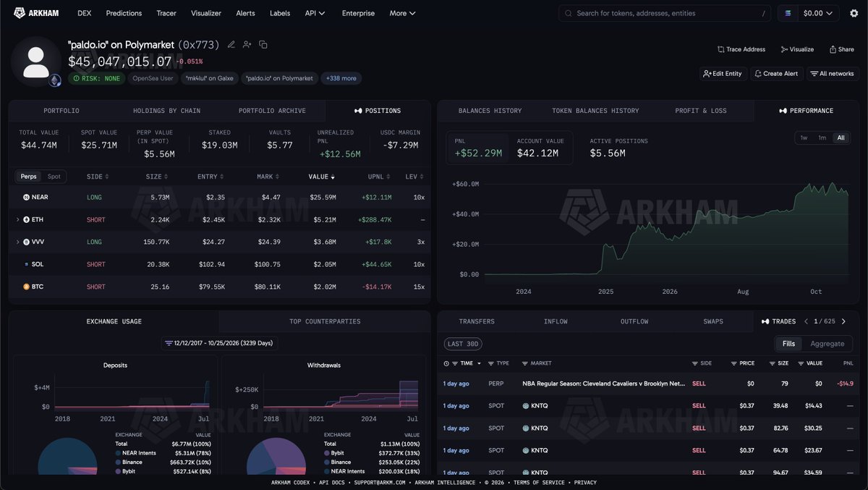Viewport: 868px width, 490px height.
Task: Show trades as Fills
Action: (788, 344)
